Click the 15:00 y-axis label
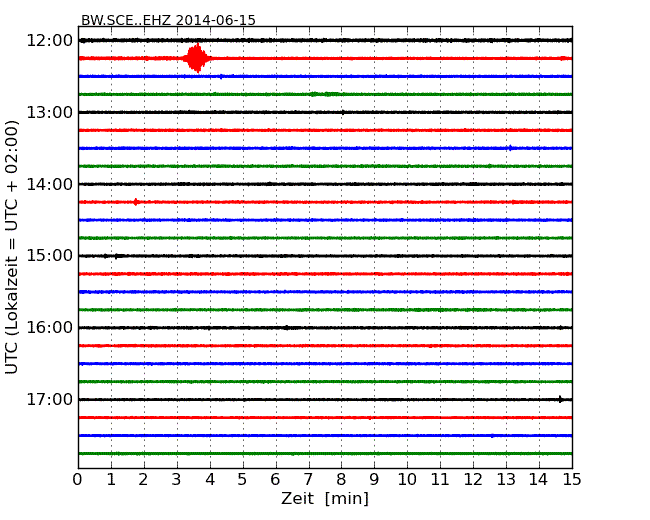Image resolution: width=650 pixels, height=520 pixels. [x=50, y=256]
